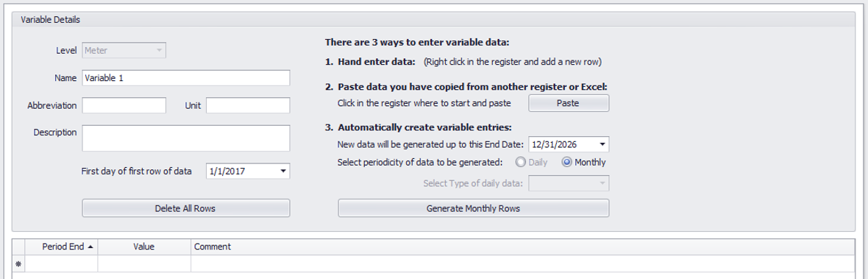Open the Level dropdown showing Meter
Image resolution: width=868 pixels, height=279 pixels.
[x=124, y=50]
